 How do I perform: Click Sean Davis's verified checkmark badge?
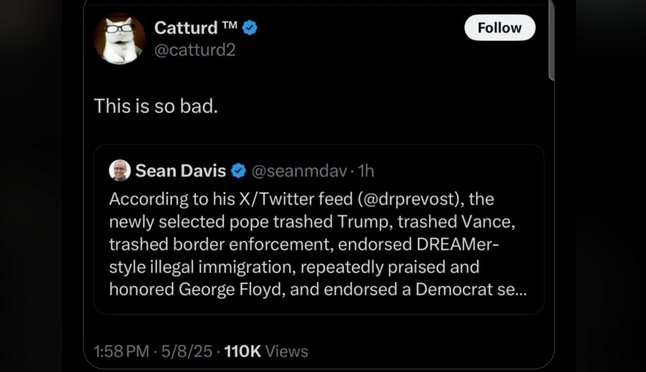coord(239,171)
